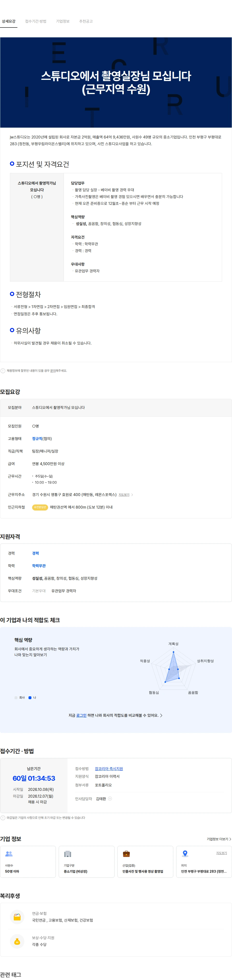Click the 산업(업종) briefcase icon
This screenshot has width=232, height=980.
126,854
